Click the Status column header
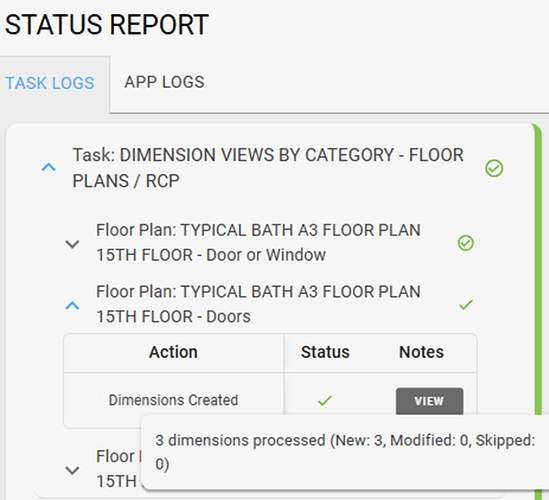 coord(325,352)
